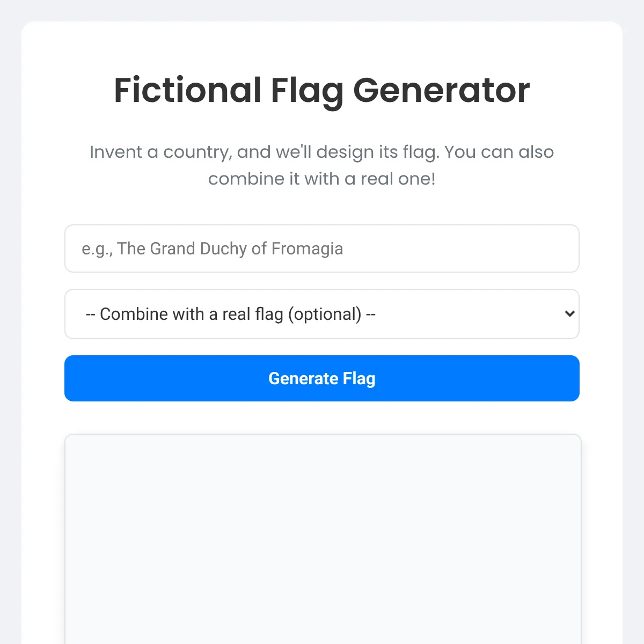This screenshot has width=644, height=644.
Task: Click the empty flag preview area
Action: point(322,537)
